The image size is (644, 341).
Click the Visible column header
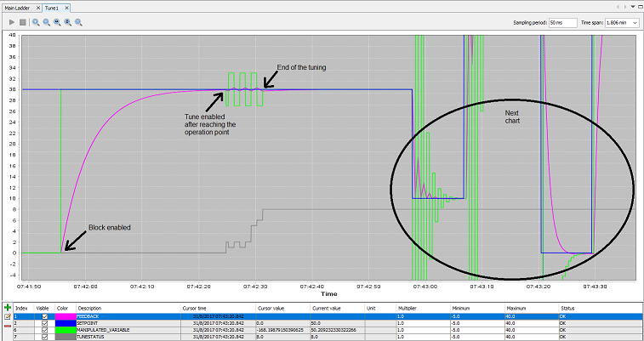(x=45, y=308)
